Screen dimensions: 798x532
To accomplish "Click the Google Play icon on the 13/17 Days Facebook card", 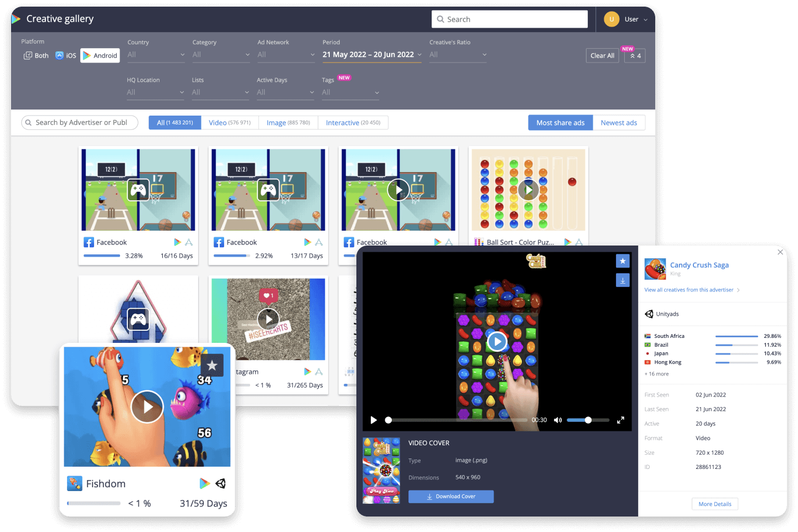I will click(308, 242).
